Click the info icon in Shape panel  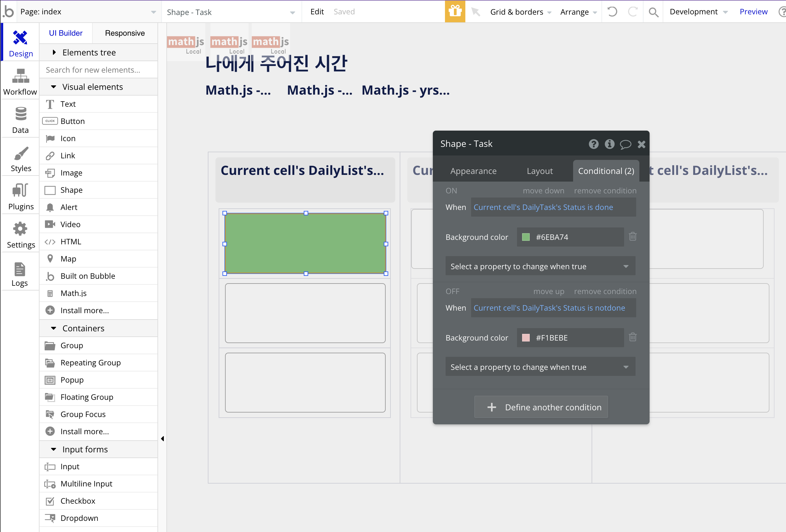click(x=609, y=144)
